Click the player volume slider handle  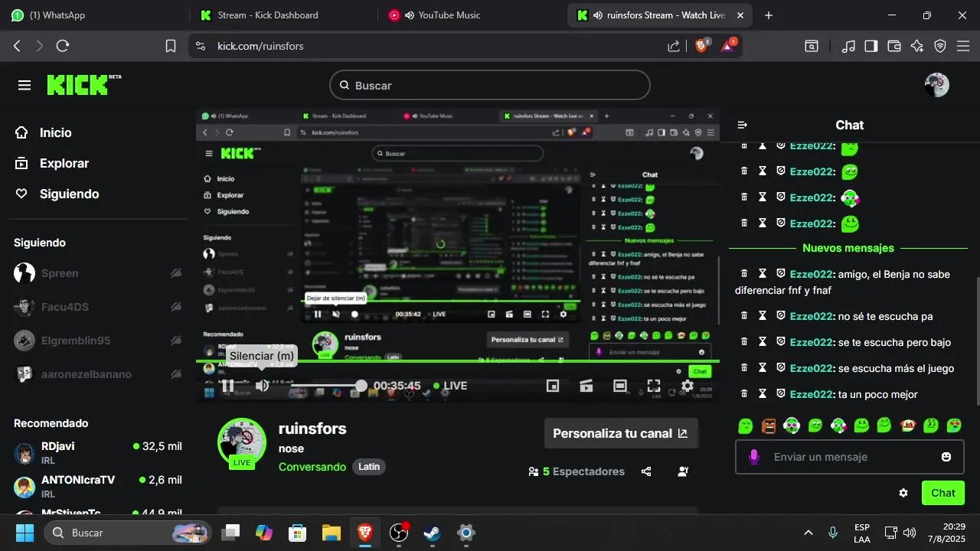tap(361, 386)
